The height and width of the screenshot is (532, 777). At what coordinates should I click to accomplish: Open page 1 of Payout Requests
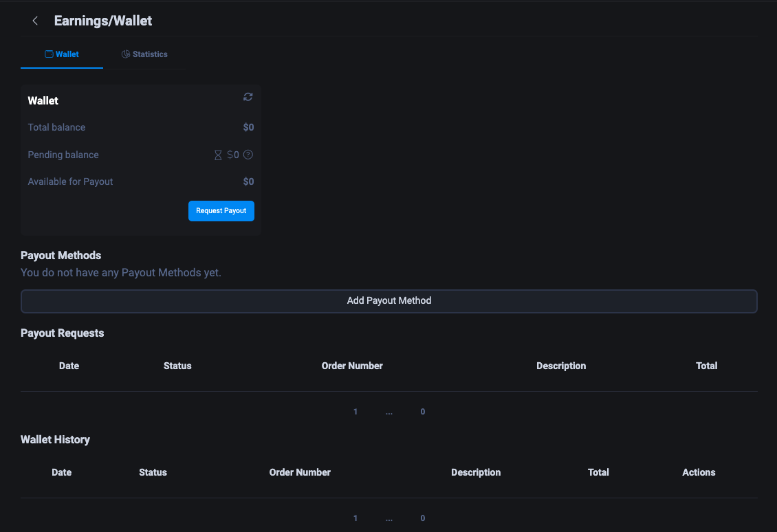coord(355,411)
